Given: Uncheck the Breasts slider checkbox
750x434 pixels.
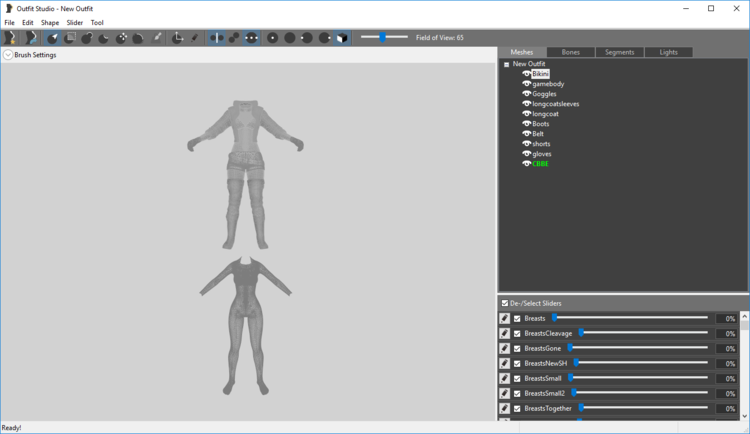Looking at the screenshot, I should tap(517, 319).
